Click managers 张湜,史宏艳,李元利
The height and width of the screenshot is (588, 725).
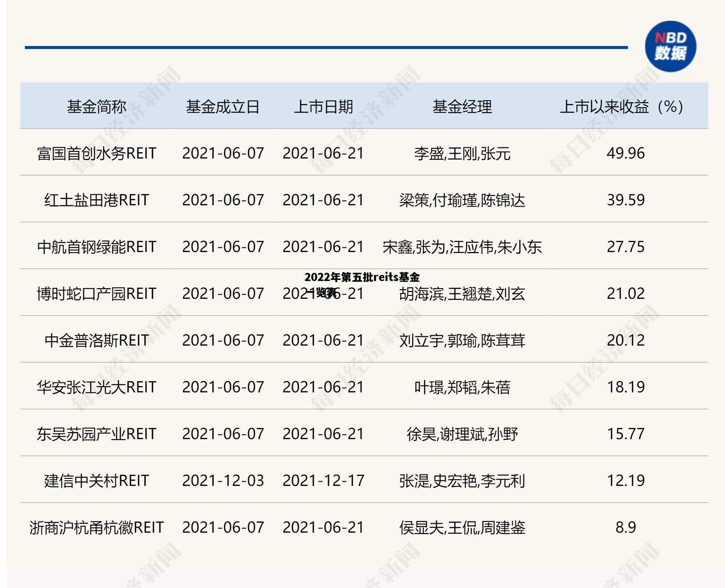click(x=462, y=481)
